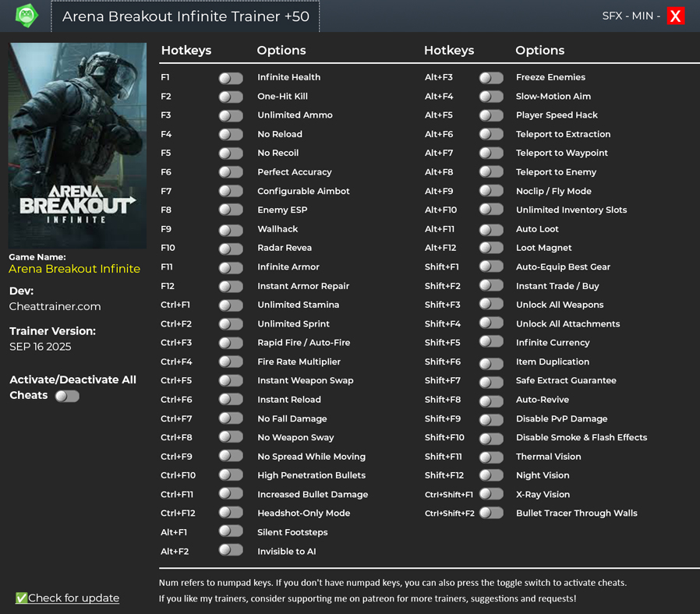This screenshot has width=700, height=614.
Task: Enable Perfect Accuracy toggle
Action: (x=231, y=173)
